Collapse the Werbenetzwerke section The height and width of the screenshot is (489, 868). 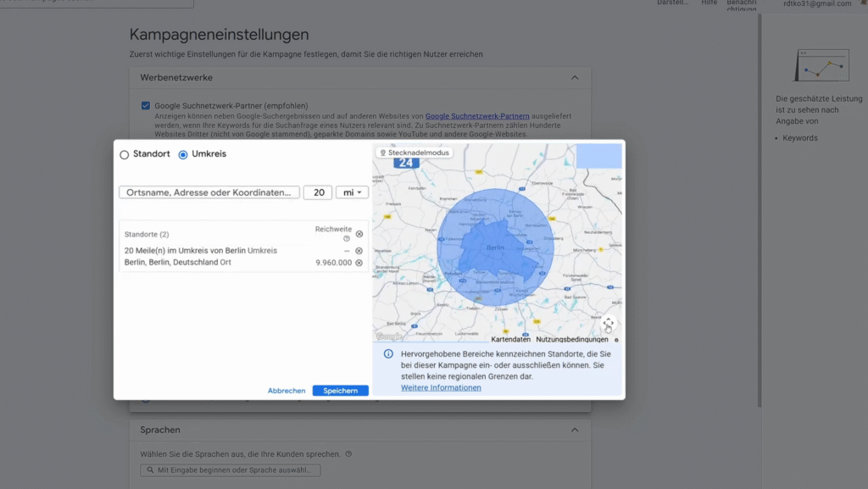(x=575, y=78)
